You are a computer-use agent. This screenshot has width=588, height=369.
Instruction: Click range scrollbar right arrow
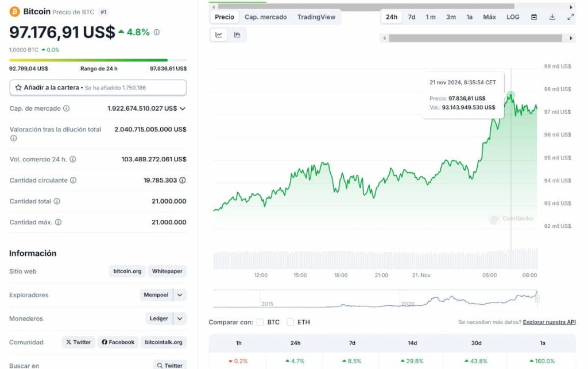tap(571, 38)
